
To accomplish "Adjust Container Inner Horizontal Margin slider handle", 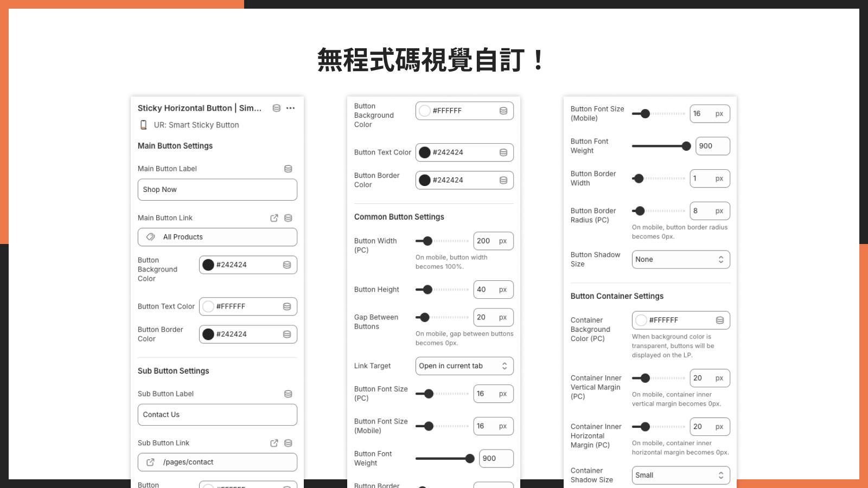I will pyautogui.click(x=645, y=427).
